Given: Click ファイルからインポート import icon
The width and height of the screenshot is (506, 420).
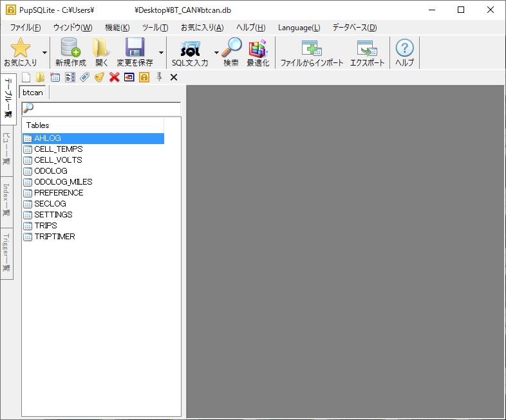Looking at the screenshot, I should click(312, 48).
